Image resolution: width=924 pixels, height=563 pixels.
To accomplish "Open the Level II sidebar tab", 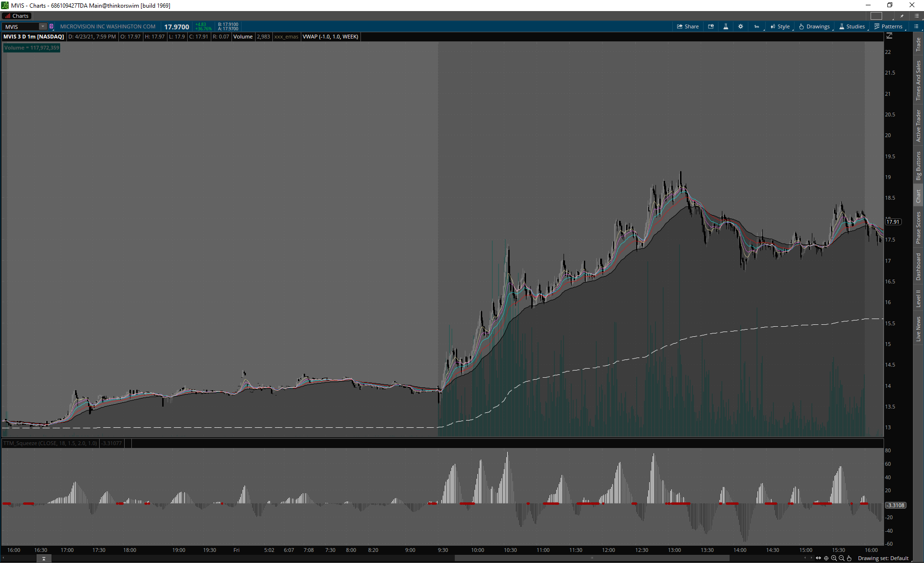I will (x=918, y=298).
